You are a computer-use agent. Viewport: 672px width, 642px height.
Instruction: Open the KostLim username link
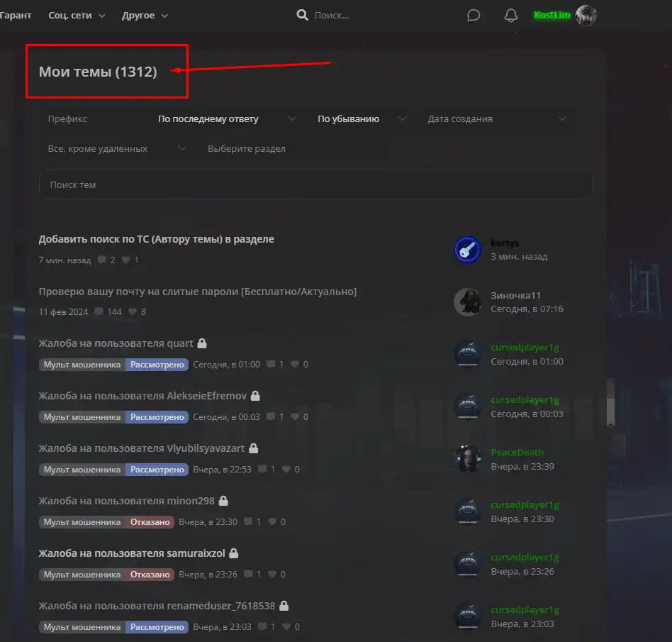(552, 16)
